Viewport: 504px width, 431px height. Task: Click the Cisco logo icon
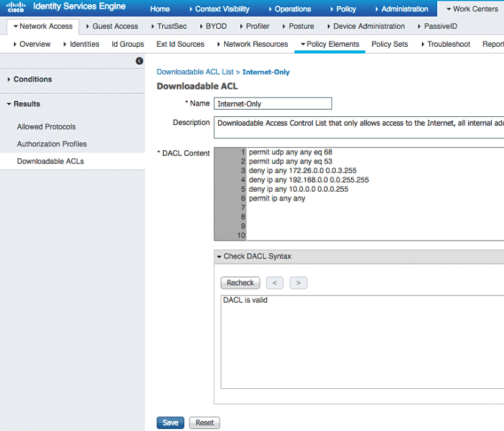(x=15, y=7)
